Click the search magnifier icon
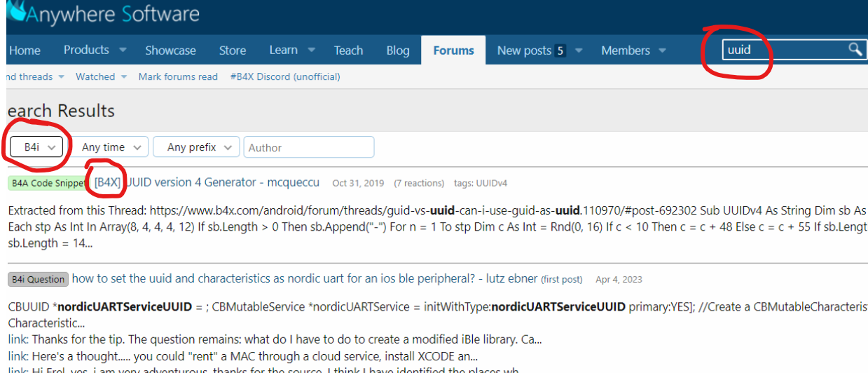This screenshot has width=868, height=373. 855,49
